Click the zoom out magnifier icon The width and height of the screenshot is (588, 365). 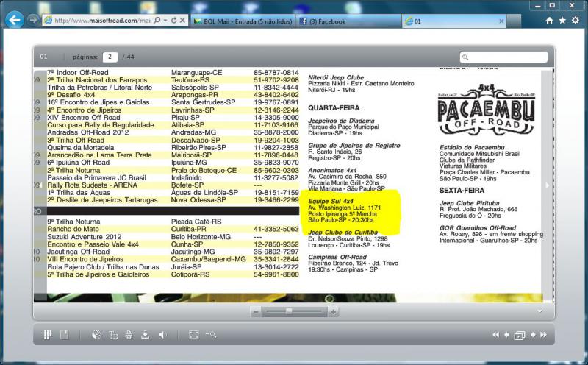pyautogui.click(x=211, y=335)
